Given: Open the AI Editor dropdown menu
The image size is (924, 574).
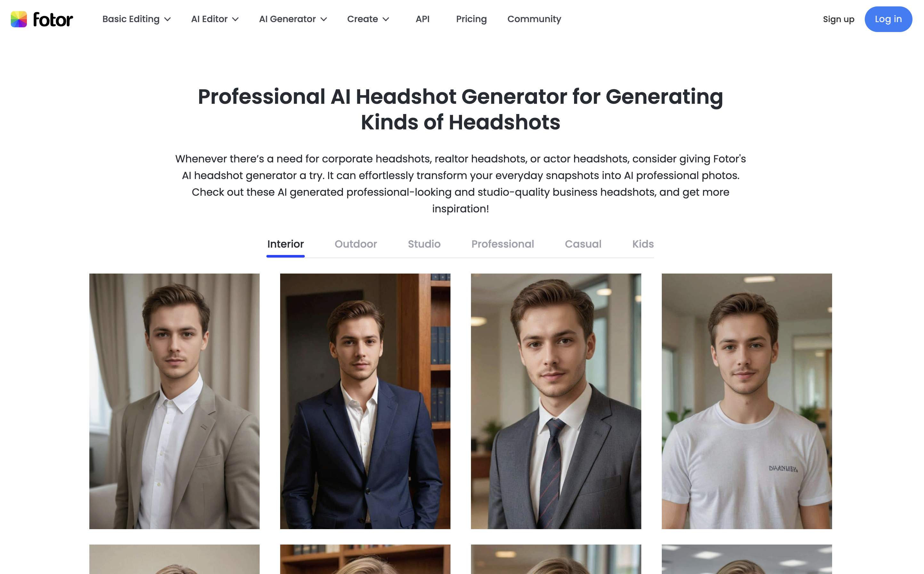Looking at the screenshot, I should [215, 19].
